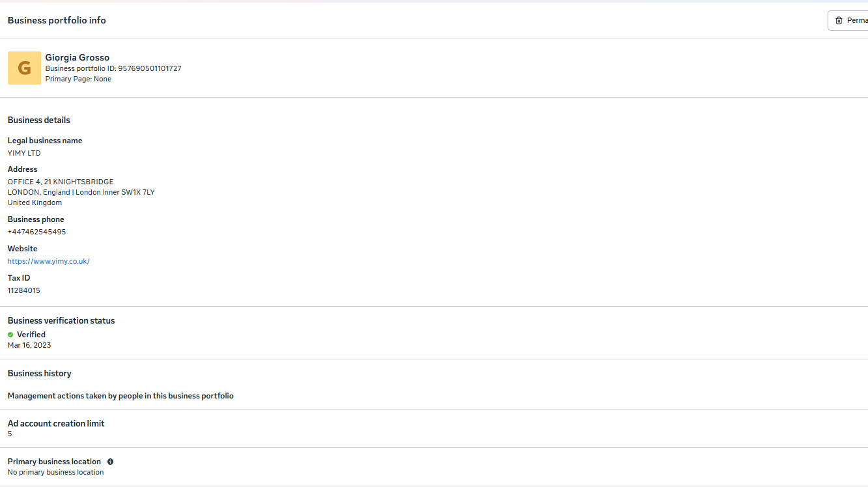The image size is (868, 487).
Task: Click the Address field label
Action: point(23,169)
